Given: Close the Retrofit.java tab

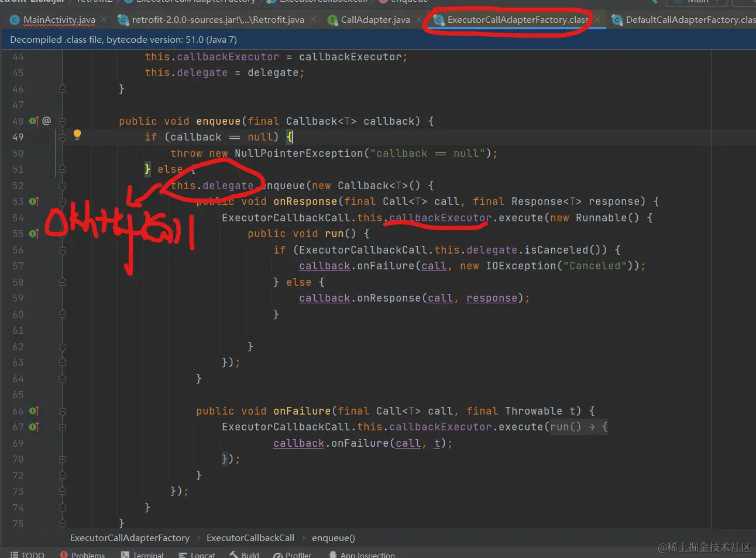Looking at the screenshot, I should 313,19.
